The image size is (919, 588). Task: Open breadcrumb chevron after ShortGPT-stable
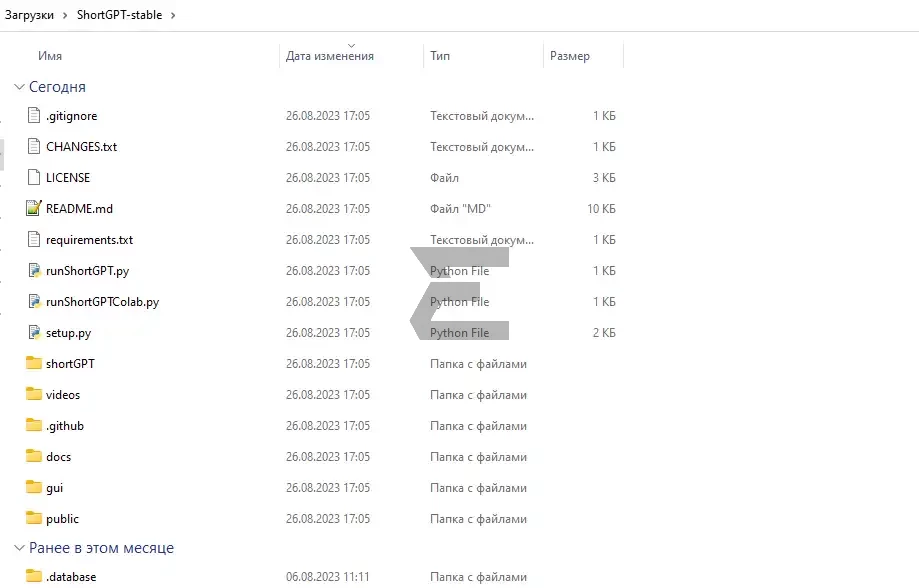pos(173,15)
